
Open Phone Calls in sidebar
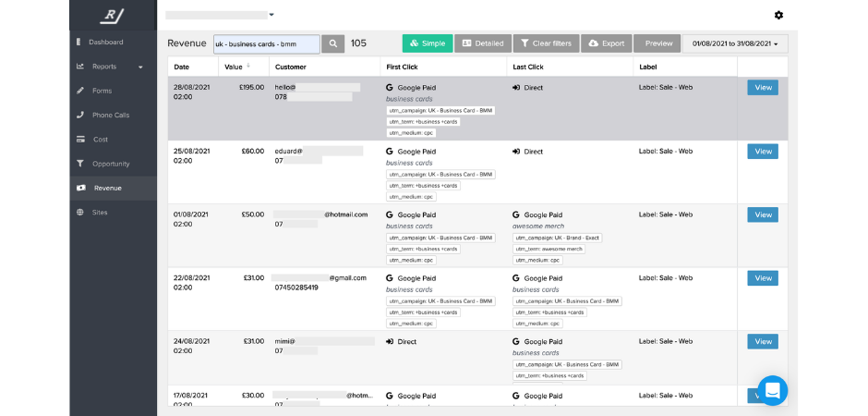110,115
